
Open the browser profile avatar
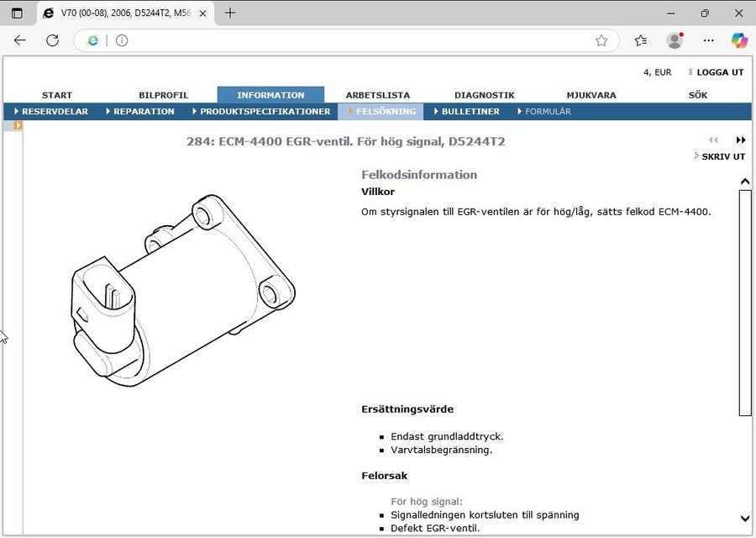pyautogui.click(x=675, y=40)
